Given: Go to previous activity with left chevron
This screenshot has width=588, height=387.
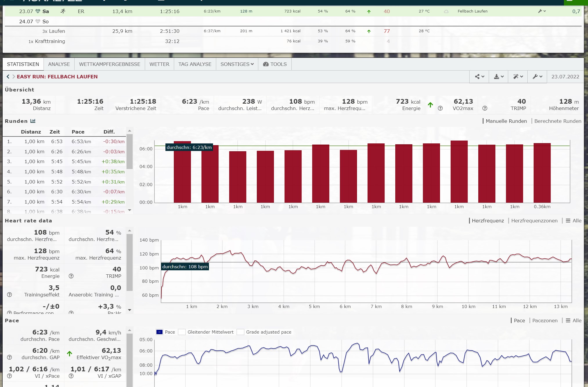Looking at the screenshot, I should 8,77.
